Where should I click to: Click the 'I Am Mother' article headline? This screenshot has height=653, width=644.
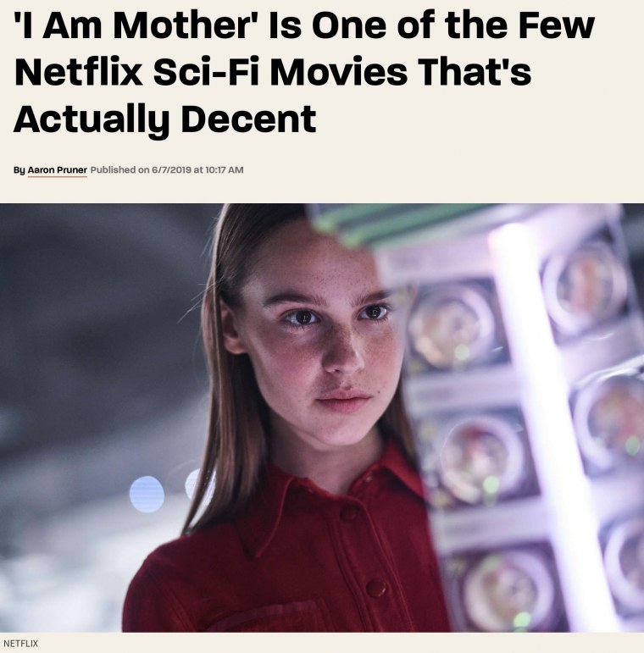tap(304, 72)
